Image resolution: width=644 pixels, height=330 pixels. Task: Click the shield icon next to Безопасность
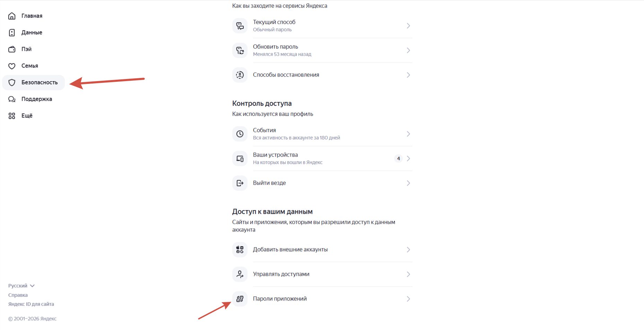coord(12,82)
